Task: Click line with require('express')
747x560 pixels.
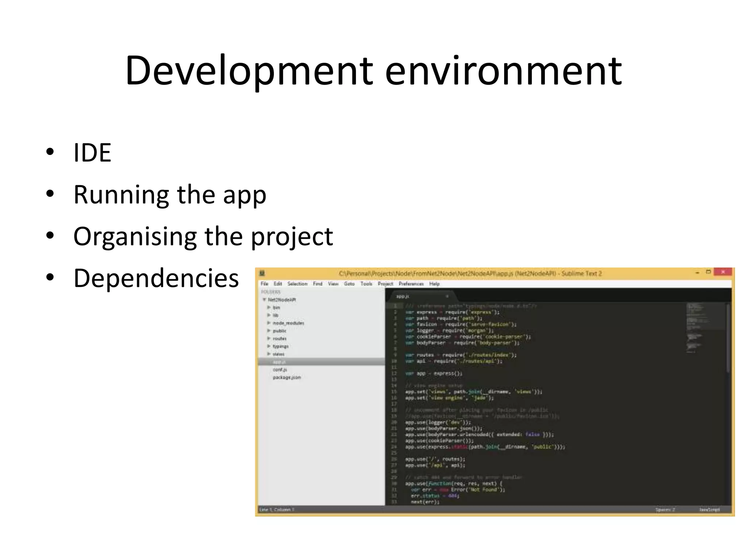Action: (x=452, y=312)
